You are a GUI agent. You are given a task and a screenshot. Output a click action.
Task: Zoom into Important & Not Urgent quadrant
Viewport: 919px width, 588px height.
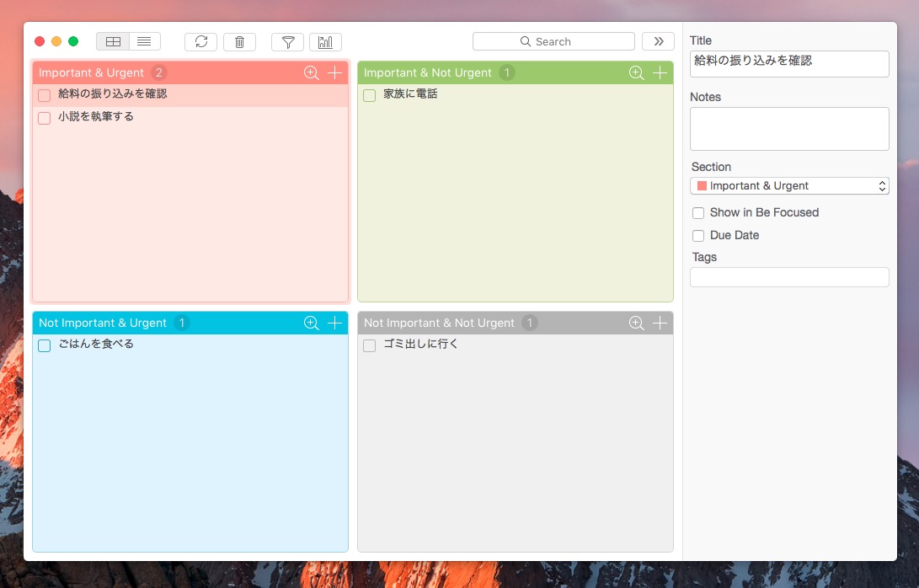[637, 72]
